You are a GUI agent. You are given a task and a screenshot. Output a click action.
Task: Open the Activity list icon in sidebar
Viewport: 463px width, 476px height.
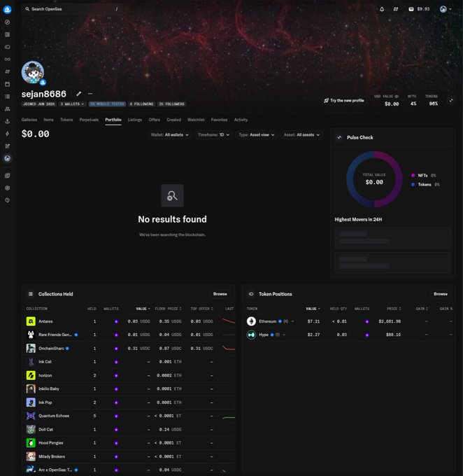(7, 97)
